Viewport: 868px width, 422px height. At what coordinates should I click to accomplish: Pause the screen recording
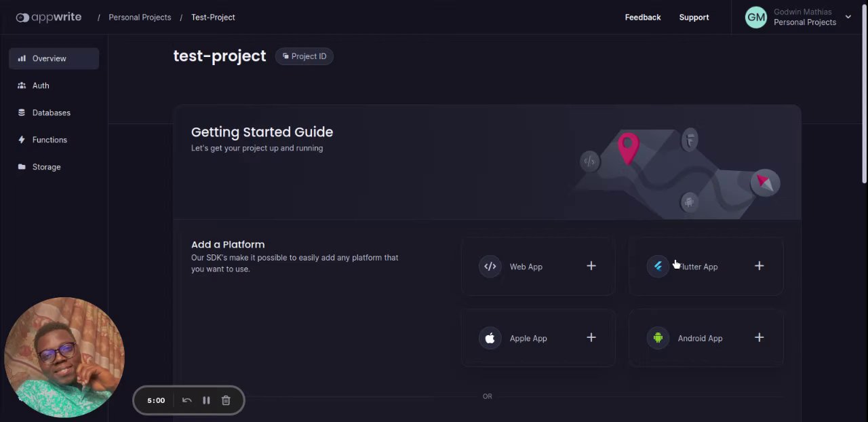pyautogui.click(x=206, y=400)
